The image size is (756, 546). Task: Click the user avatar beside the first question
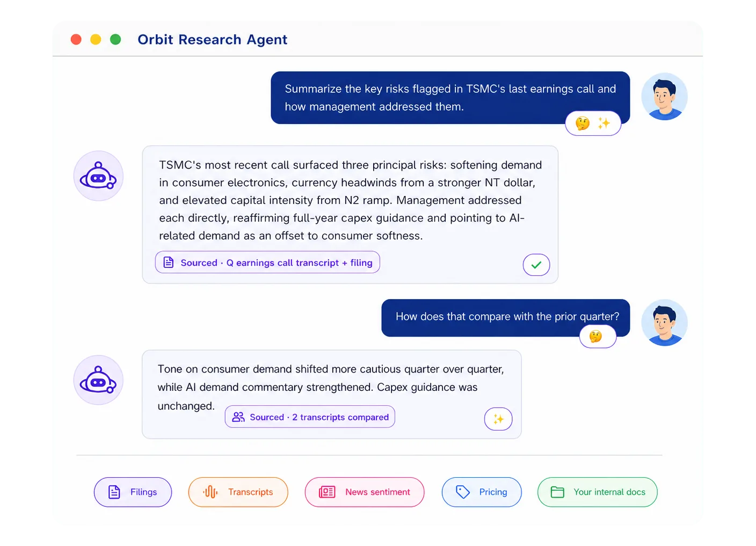[x=665, y=97]
